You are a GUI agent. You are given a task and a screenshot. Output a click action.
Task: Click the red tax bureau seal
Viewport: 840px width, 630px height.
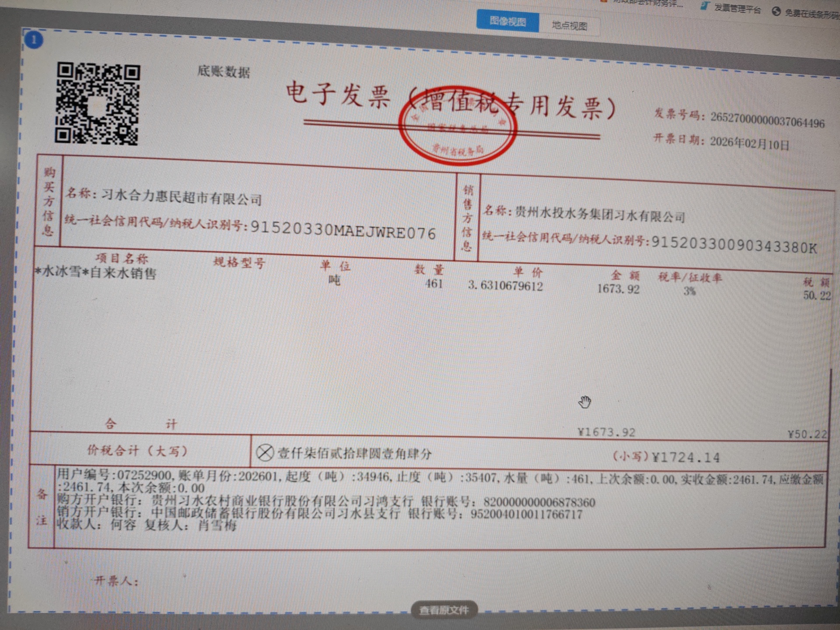(x=457, y=126)
